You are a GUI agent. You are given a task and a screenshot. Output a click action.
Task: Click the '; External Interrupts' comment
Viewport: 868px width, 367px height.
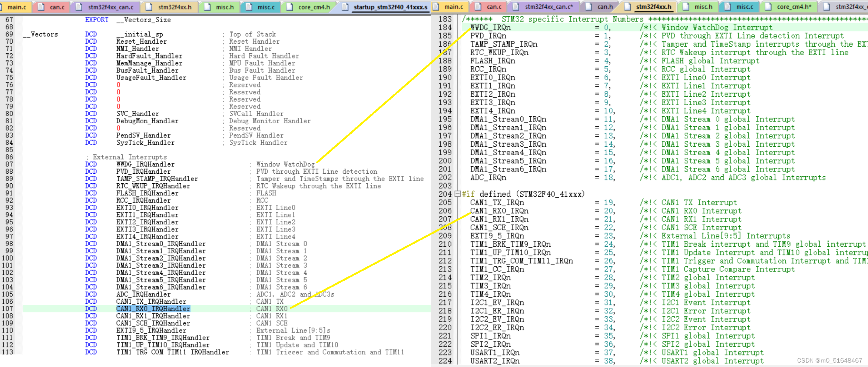point(126,157)
